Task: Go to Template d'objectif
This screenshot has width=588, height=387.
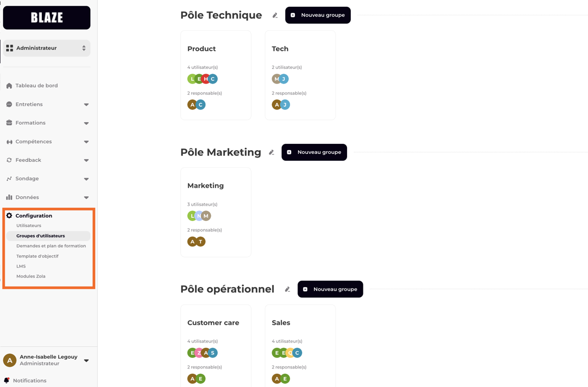Action: pyautogui.click(x=37, y=256)
